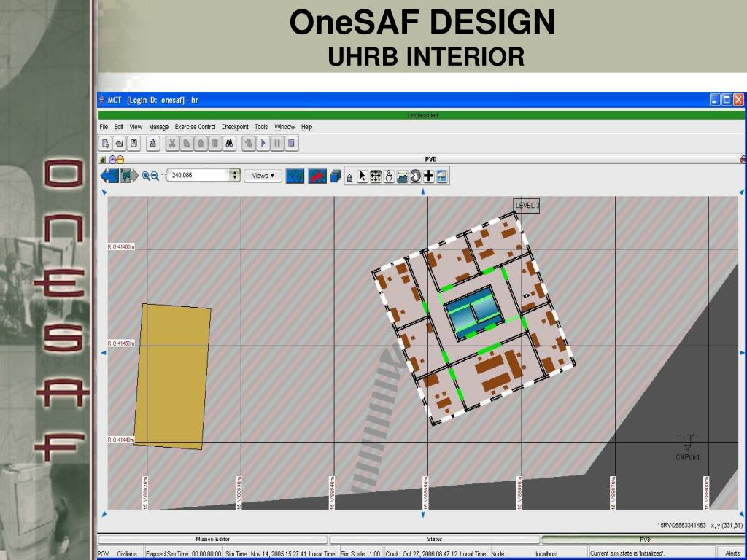Click the right middle map pan arrow

pyautogui.click(x=742, y=352)
